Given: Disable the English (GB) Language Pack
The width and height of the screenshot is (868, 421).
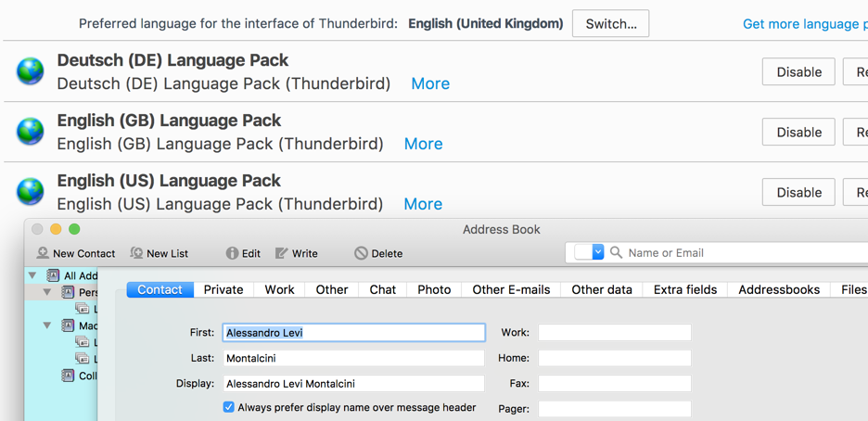Looking at the screenshot, I should click(x=798, y=132).
